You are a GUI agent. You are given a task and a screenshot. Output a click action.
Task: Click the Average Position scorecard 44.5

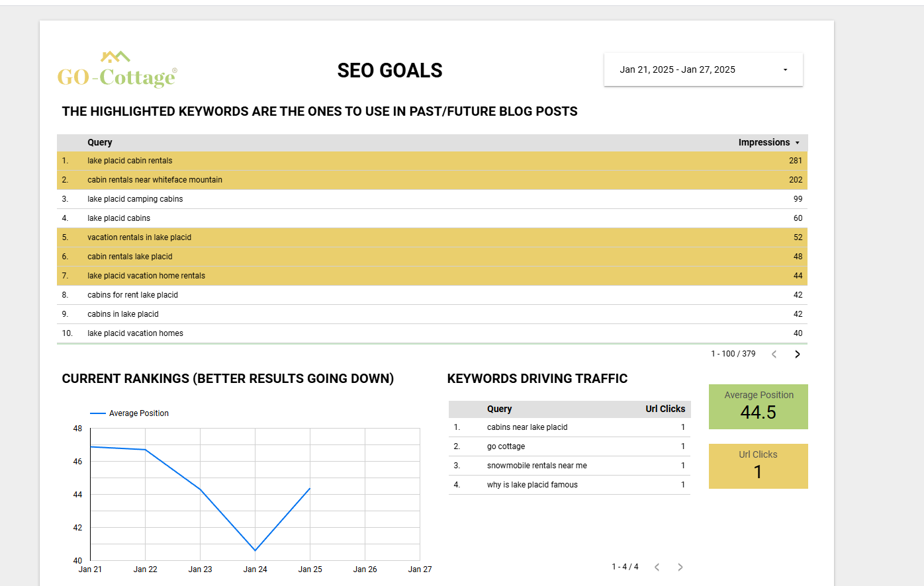click(x=759, y=407)
